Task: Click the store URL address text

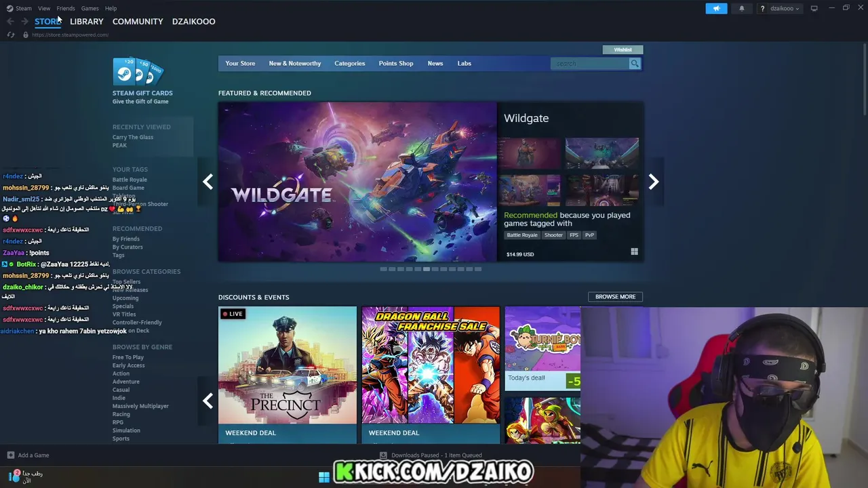Action: click(x=71, y=35)
